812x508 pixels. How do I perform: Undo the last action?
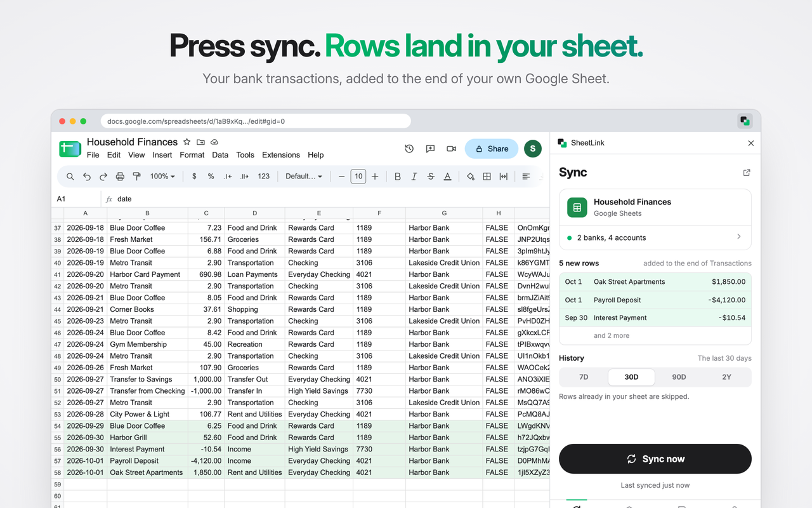pos(87,177)
